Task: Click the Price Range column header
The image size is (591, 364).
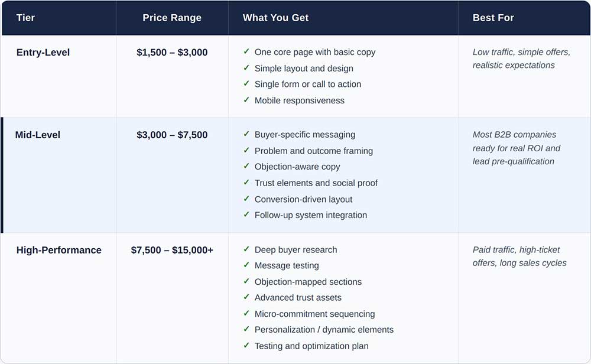Action: 172,18
